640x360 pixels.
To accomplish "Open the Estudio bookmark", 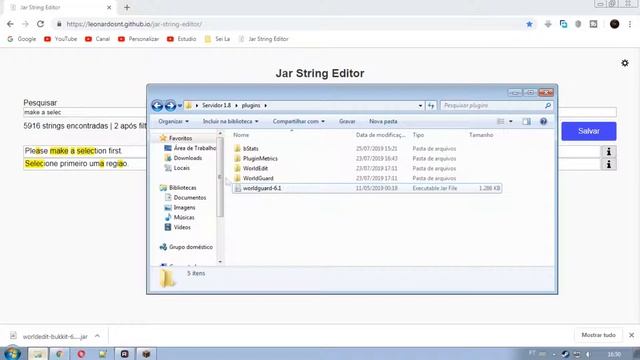I will click(x=182, y=39).
